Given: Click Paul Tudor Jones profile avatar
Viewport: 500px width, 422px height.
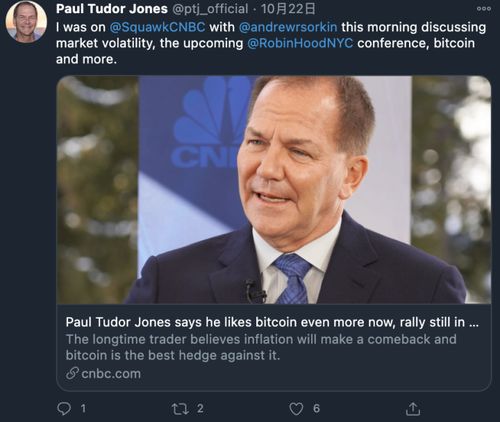Looking at the screenshot, I should point(26,22).
